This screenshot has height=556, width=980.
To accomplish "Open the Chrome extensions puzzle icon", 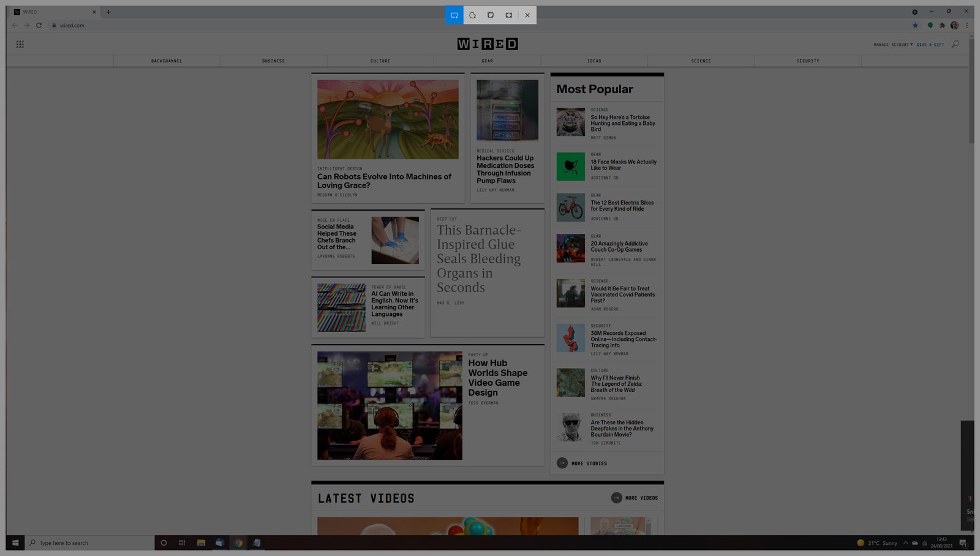I will pyautogui.click(x=942, y=26).
